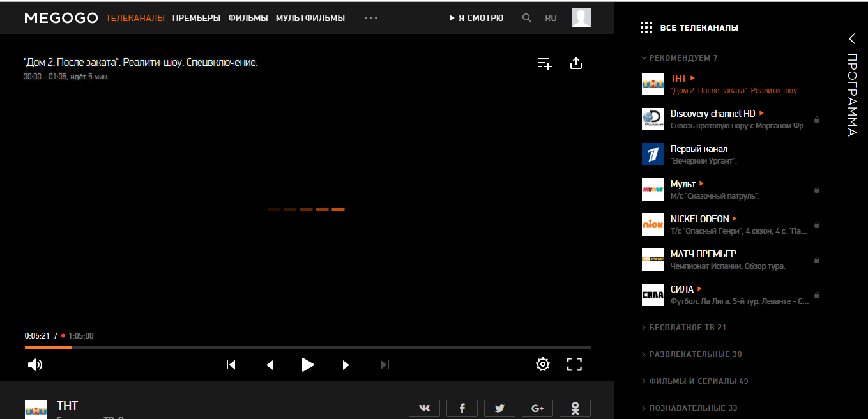This screenshot has width=868, height=419.
Task: Mute the player volume icon
Action: [35, 365]
